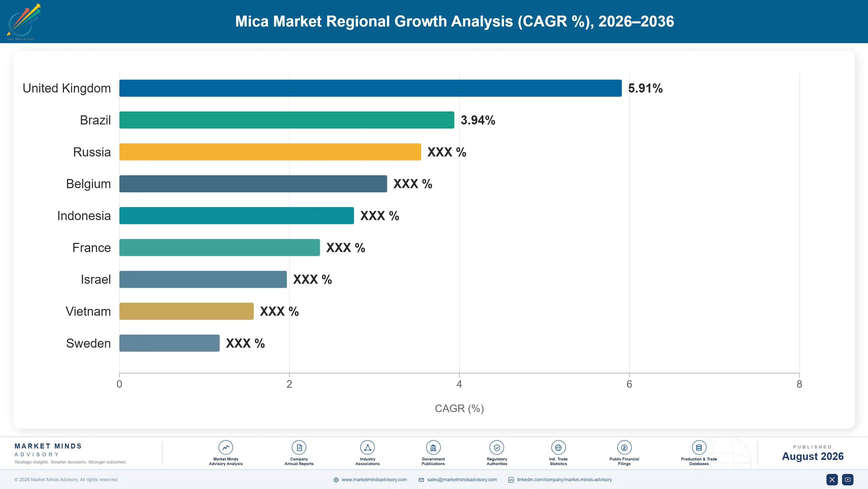The width and height of the screenshot is (868, 489).
Task: Click the Vietnam axis label
Action: 88,311
